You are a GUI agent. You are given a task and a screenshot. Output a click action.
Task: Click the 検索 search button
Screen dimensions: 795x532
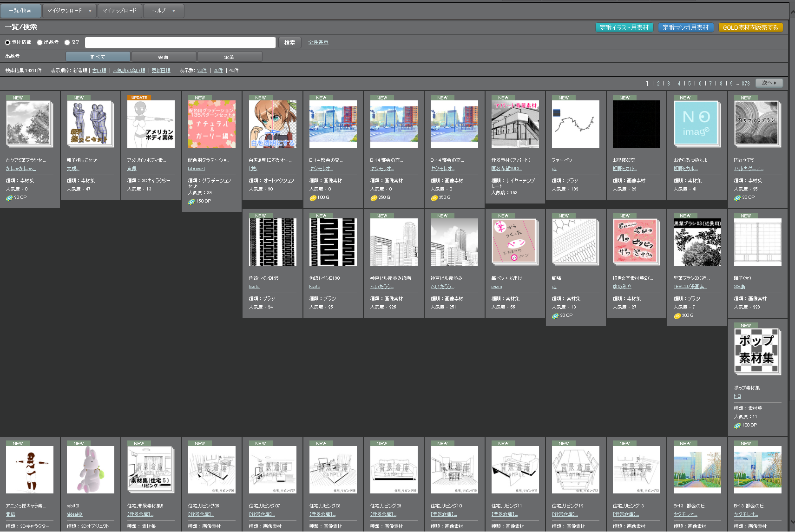coord(289,43)
